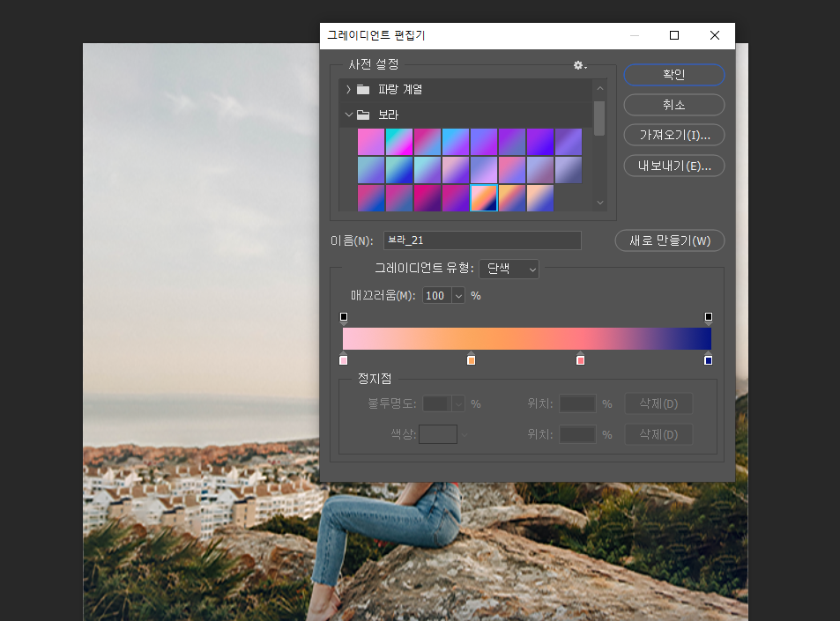This screenshot has width=840, height=621.
Task: Select the 보라 folder icon
Action: tap(363, 115)
